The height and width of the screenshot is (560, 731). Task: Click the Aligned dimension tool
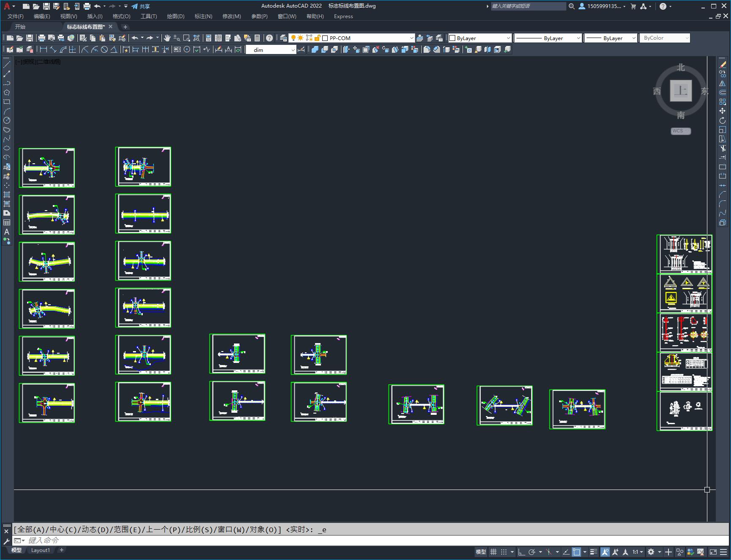tap(53, 49)
